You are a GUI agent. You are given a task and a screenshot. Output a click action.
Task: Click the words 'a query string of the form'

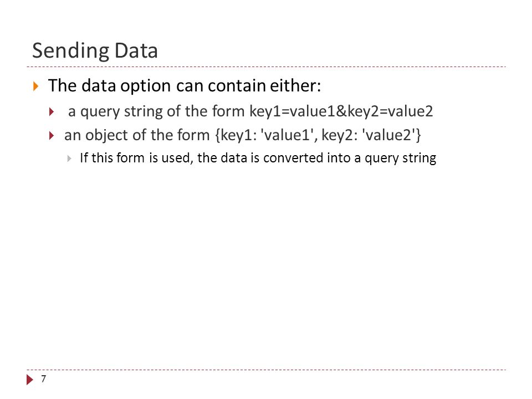(x=156, y=111)
